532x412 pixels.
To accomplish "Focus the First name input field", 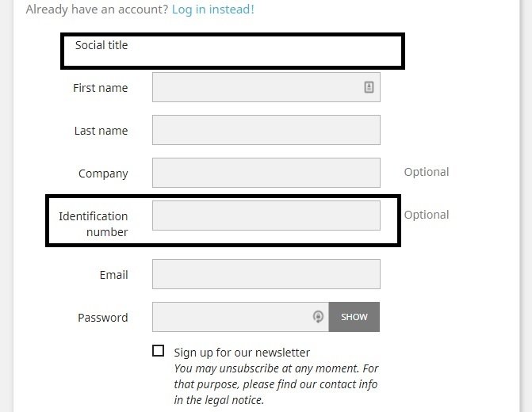I will [x=255, y=87].
